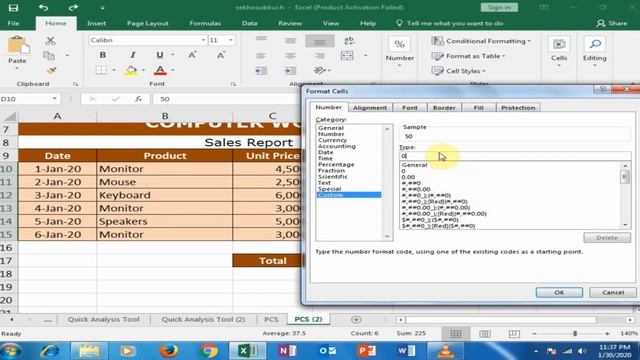The width and height of the screenshot is (640, 360).
Task: Open the Alignment tab in Format Cells
Action: pos(370,108)
